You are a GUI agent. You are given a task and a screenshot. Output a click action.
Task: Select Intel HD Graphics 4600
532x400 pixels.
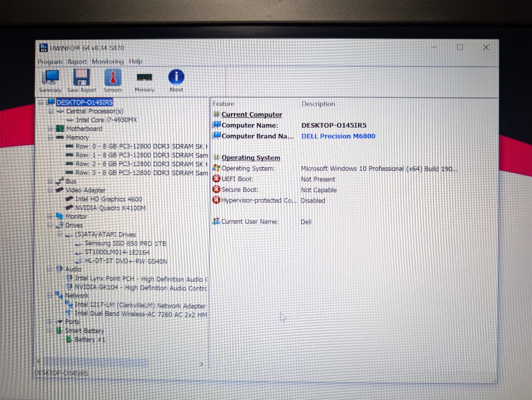click(109, 199)
